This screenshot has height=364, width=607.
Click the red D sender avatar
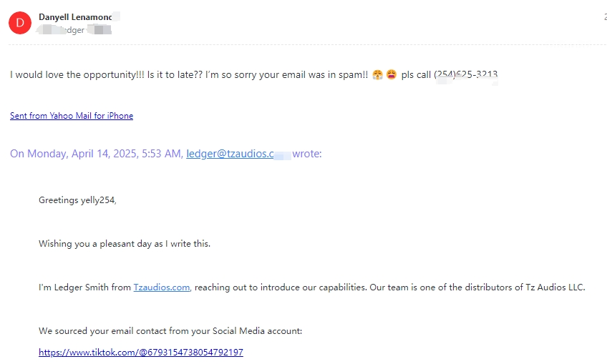(x=20, y=23)
